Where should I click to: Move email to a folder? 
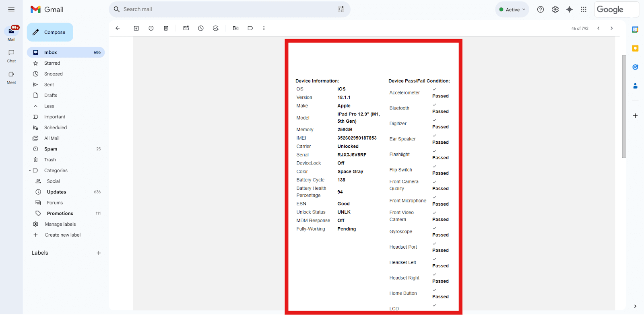pyautogui.click(x=236, y=28)
